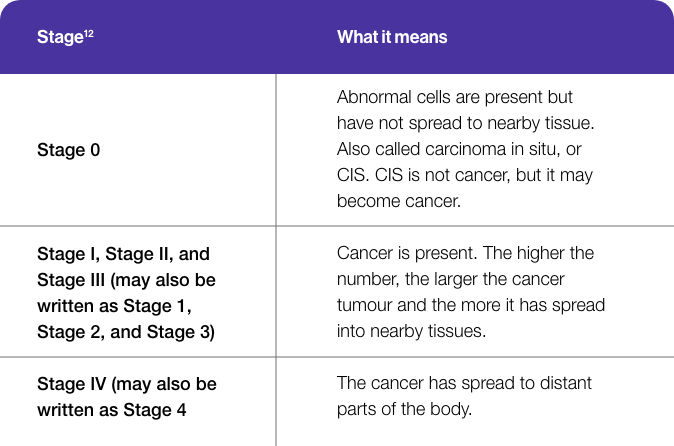674x446 pixels.
Task: Click the "into nearby tissues." text
Action: [411, 330]
